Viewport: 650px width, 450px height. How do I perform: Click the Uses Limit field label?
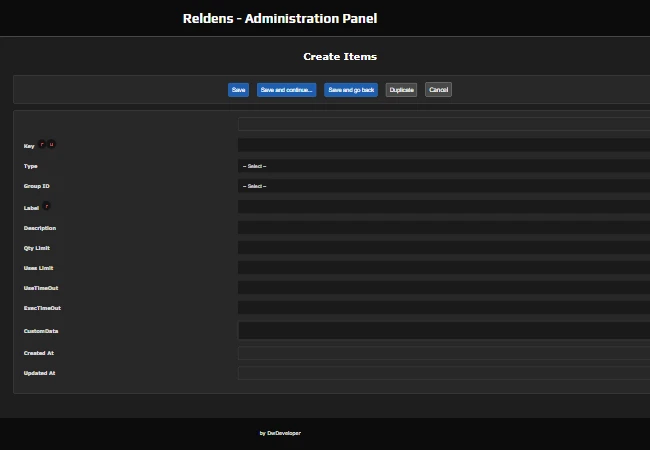coord(39,268)
